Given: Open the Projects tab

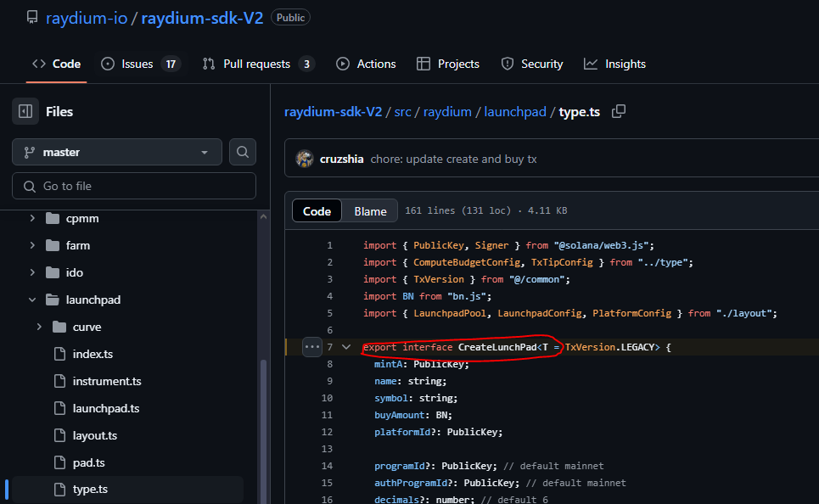Looking at the screenshot, I should [x=448, y=64].
